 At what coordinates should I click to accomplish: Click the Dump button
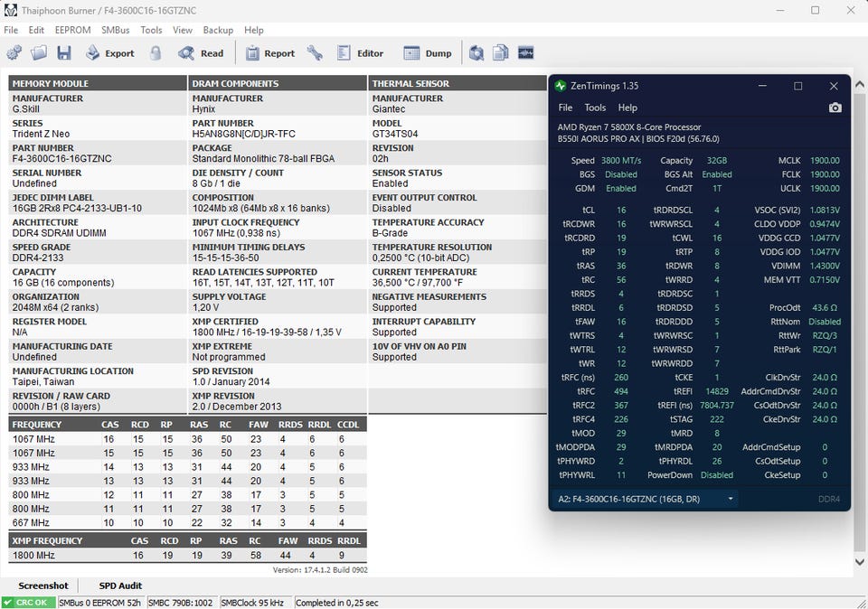click(429, 53)
